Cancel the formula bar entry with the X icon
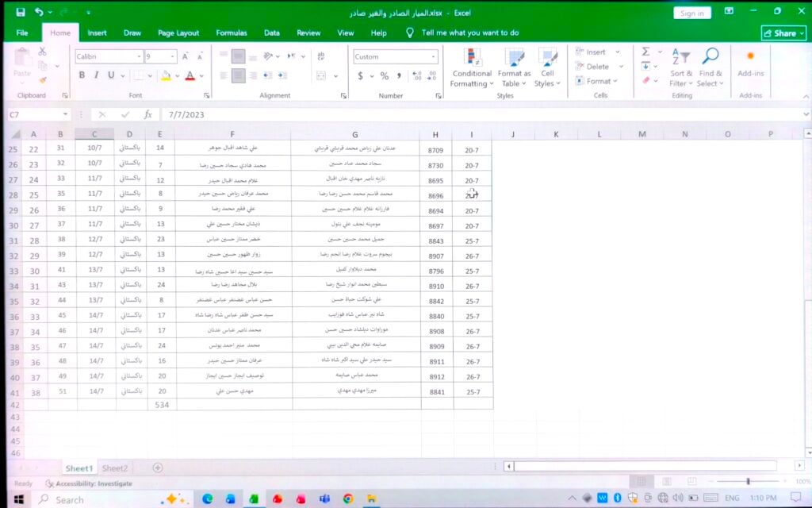 [x=102, y=114]
